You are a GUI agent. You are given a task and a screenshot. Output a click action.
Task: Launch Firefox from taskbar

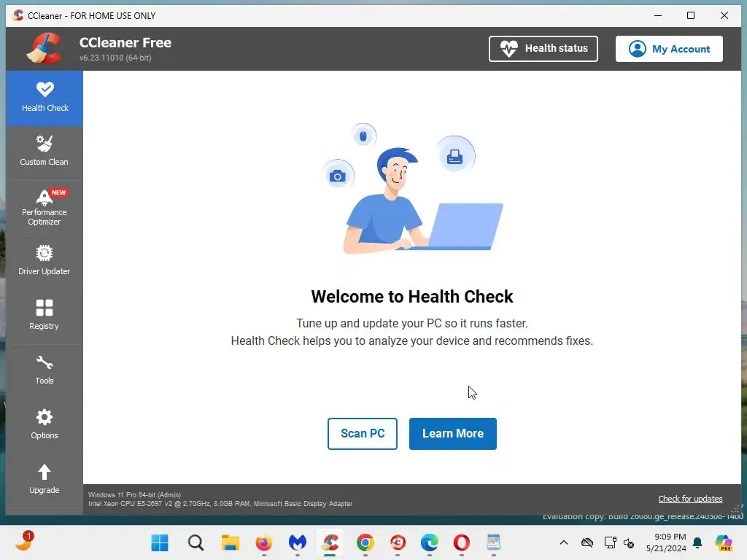[264, 542]
